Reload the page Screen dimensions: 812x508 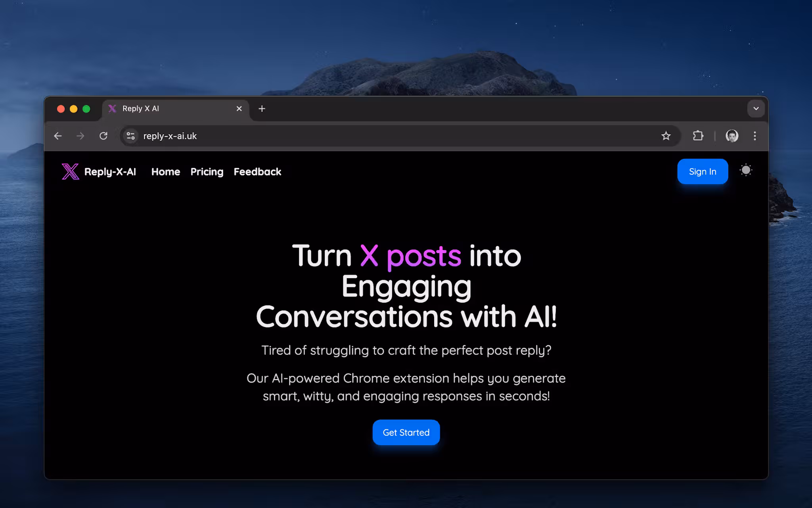tap(103, 136)
